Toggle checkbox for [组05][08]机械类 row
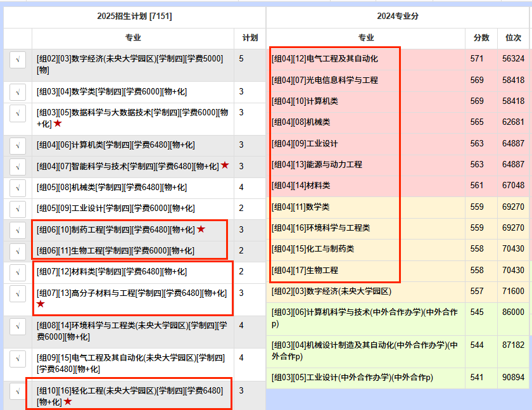532x410 pixels. pos(18,188)
